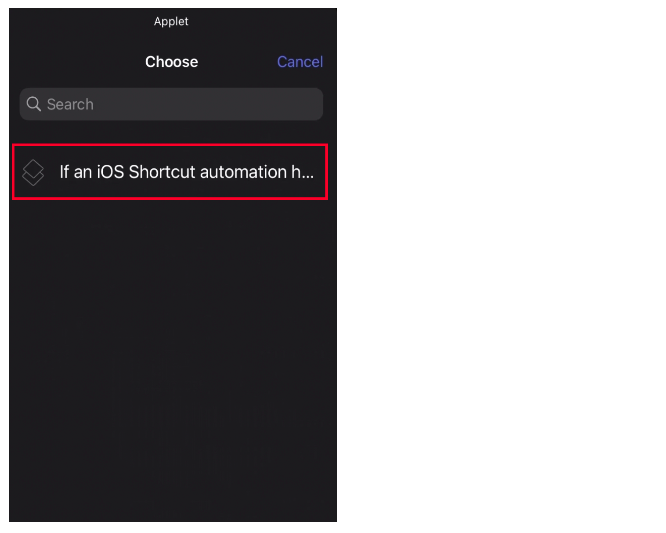Click the magnifying glass search icon
This screenshot has height=533, width=666.
(x=34, y=104)
